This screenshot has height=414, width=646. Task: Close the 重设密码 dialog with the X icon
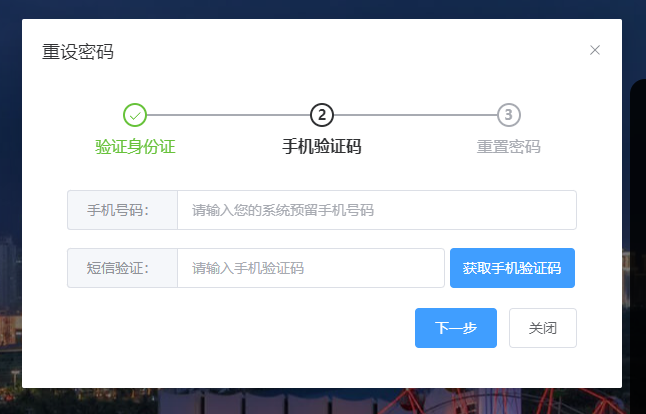tap(595, 50)
